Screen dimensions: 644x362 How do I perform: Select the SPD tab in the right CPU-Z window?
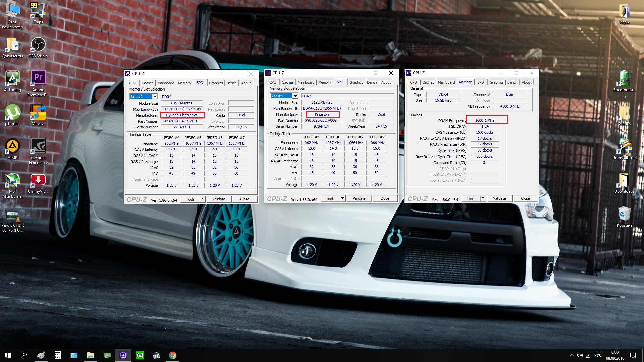pos(480,82)
